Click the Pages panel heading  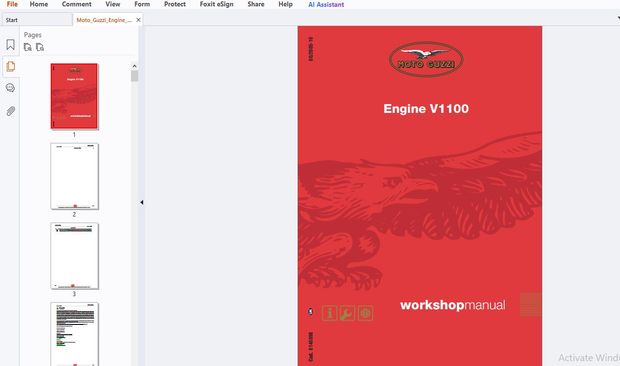point(32,35)
